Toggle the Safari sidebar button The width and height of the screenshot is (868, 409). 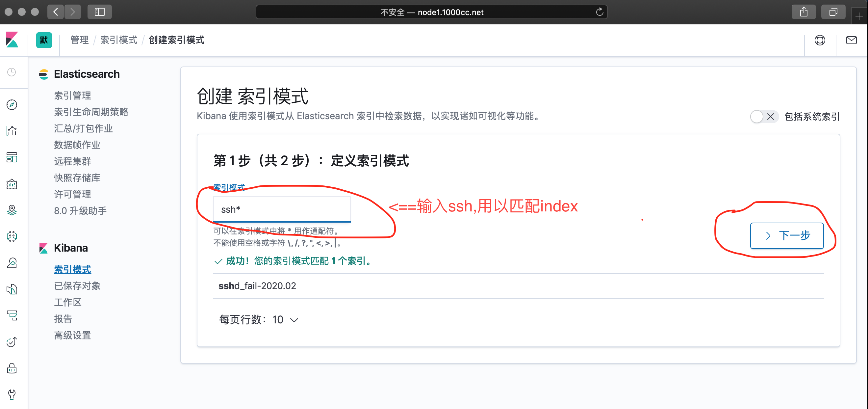[99, 12]
